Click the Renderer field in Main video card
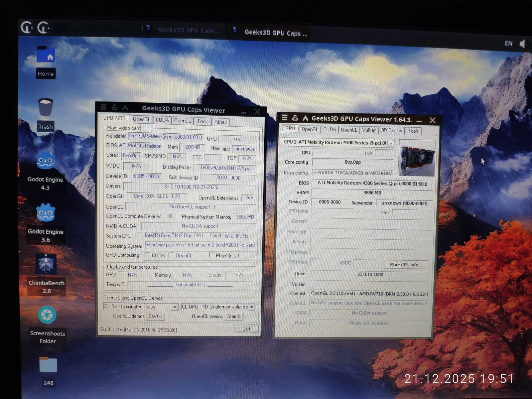Screen dimensions: 532x399 pos(165,136)
